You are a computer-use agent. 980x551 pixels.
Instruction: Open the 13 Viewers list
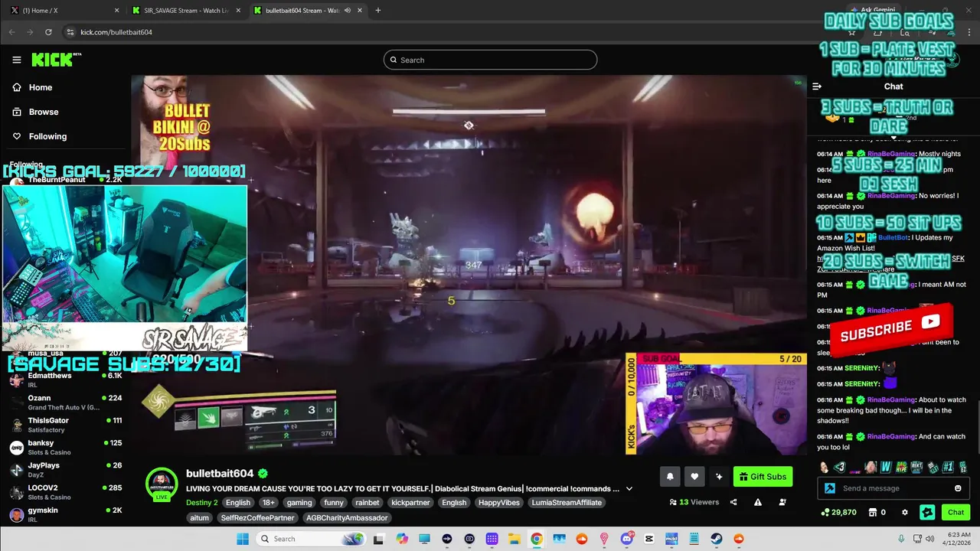694,502
